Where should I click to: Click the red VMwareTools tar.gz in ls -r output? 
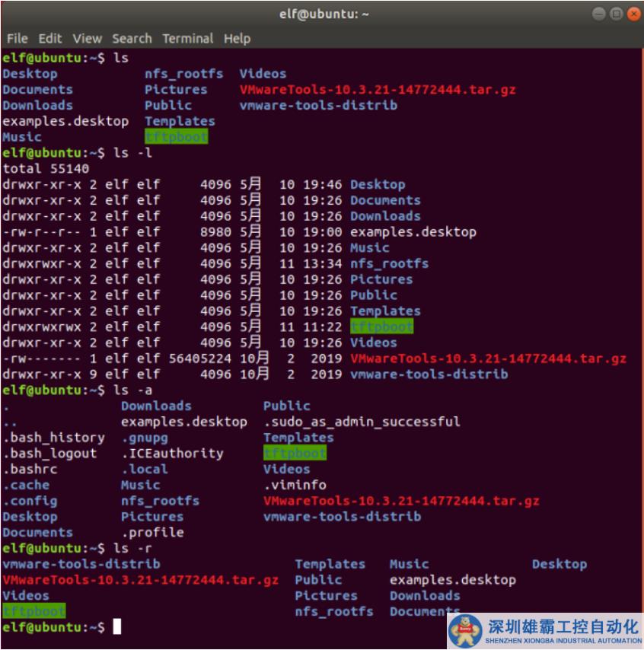pyautogui.click(x=140, y=580)
